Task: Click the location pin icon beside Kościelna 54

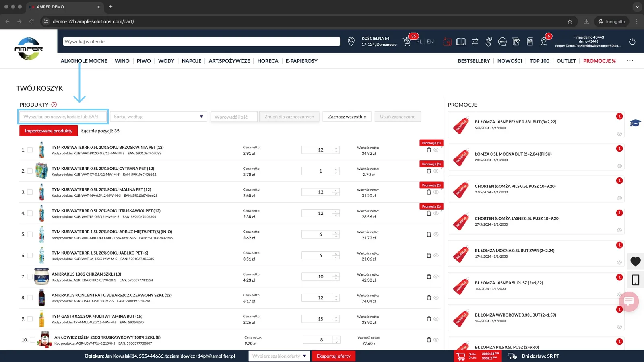Action: pos(351,41)
